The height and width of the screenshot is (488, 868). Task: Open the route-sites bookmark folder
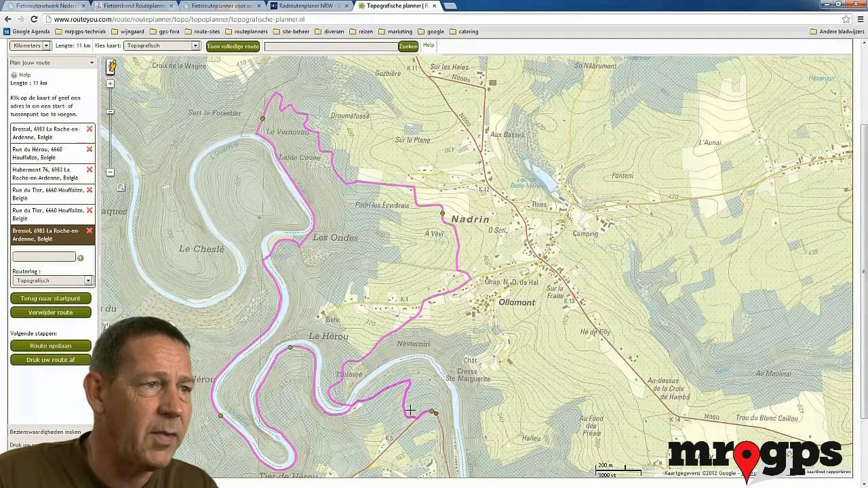[202, 32]
